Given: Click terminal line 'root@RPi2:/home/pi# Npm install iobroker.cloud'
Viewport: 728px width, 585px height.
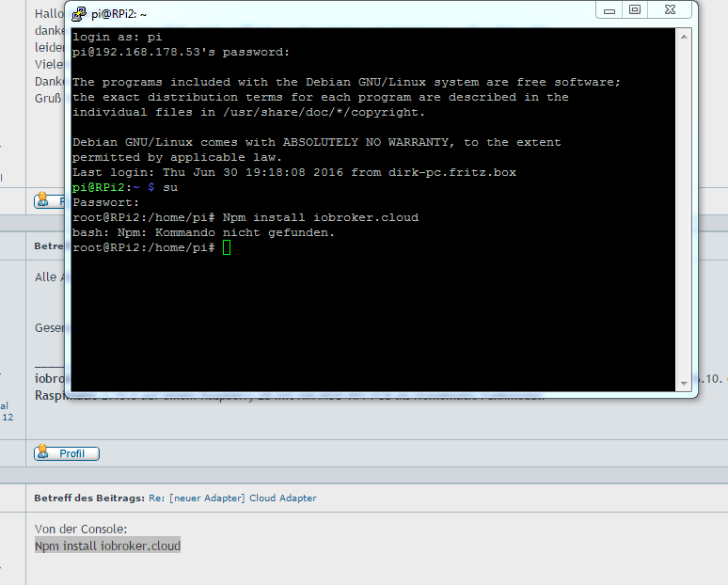Looking at the screenshot, I should click(x=245, y=218).
